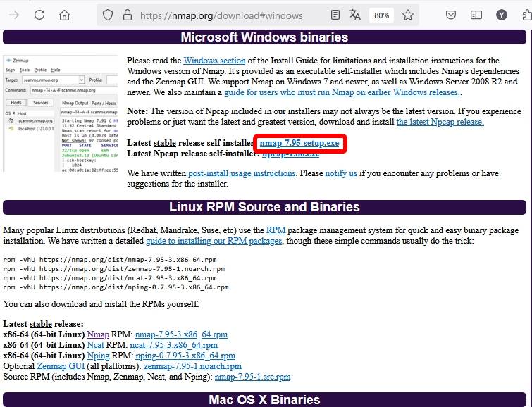Open the Pocket save icon

[x=450, y=15]
